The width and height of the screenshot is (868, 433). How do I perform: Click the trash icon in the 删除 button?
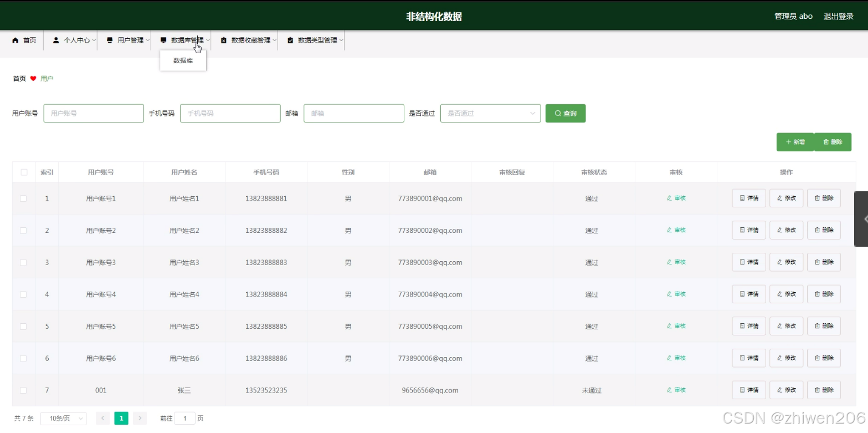[825, 141]
